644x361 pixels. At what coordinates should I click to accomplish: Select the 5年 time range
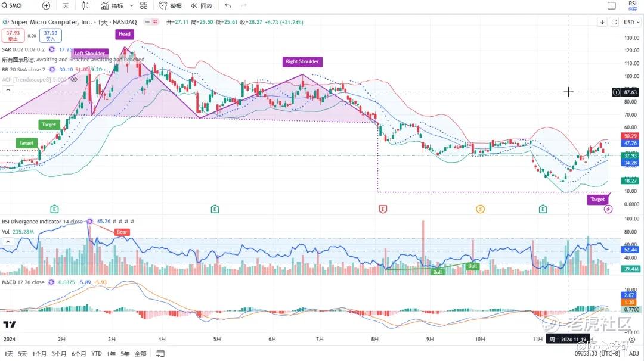[125, 354]
